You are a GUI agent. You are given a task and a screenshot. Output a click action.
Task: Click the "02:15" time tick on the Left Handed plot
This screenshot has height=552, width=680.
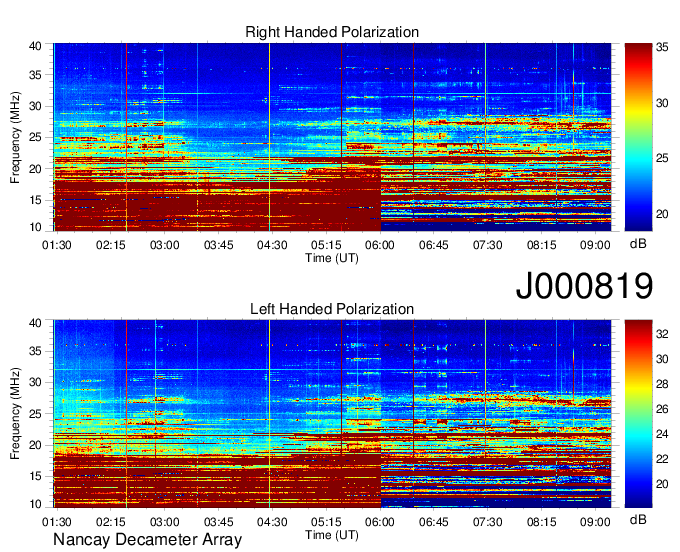111,522
